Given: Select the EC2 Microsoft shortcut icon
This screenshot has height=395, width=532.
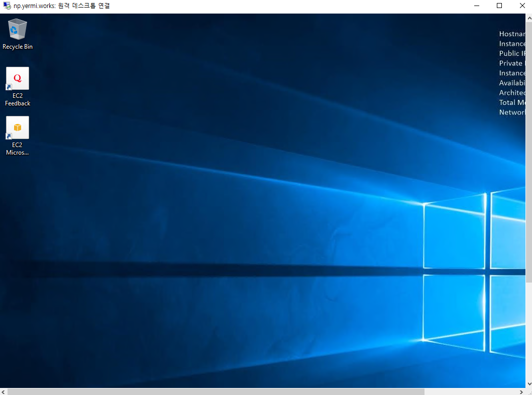Looking at the screenshot, I should point(17,127).
